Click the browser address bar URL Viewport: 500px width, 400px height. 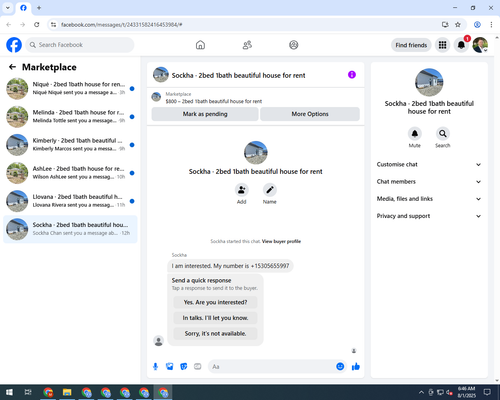click(x=122, y=25)
